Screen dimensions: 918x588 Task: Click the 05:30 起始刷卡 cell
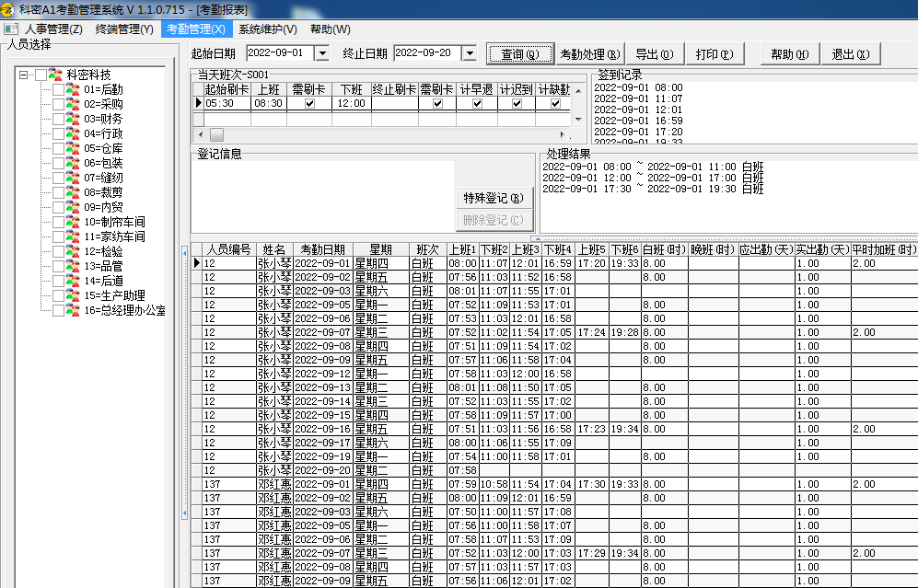coord(227,104)
